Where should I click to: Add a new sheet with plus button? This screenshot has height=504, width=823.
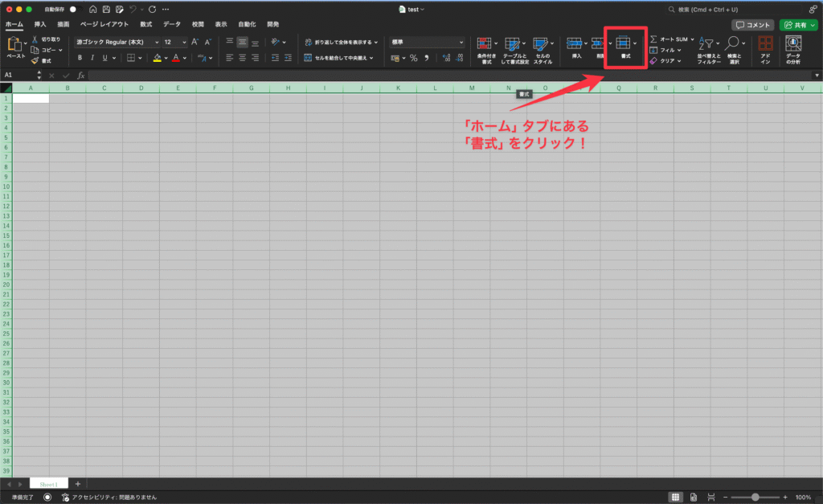click(x=78, y=484)
